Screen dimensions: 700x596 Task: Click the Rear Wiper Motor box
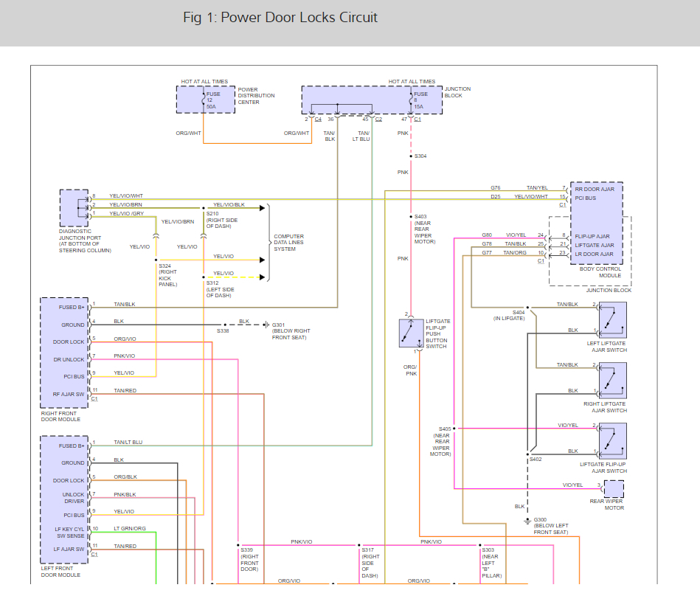click(614, 489)
